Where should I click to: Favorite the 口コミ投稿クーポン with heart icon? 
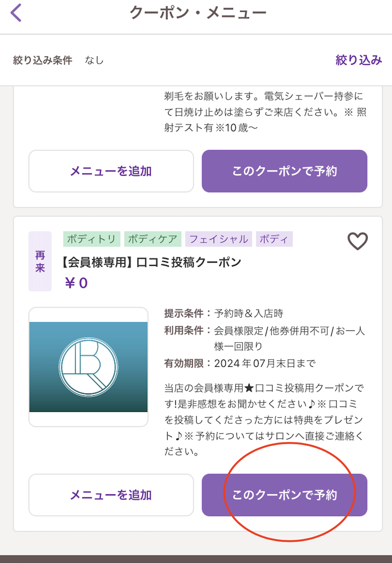(358, 241)
